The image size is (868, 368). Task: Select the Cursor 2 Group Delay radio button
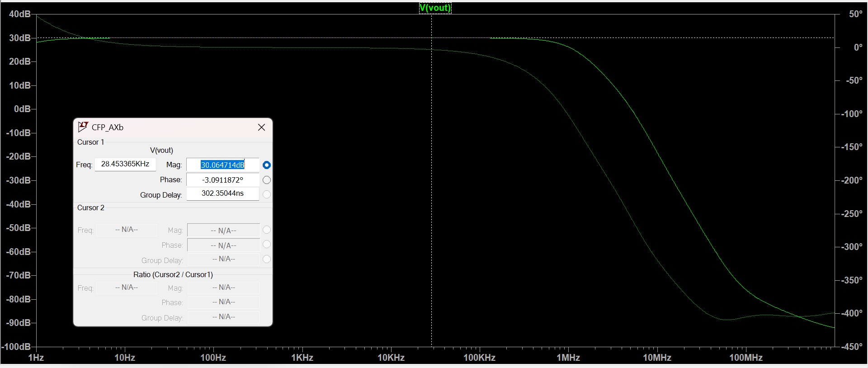click(x=267, y=259)
